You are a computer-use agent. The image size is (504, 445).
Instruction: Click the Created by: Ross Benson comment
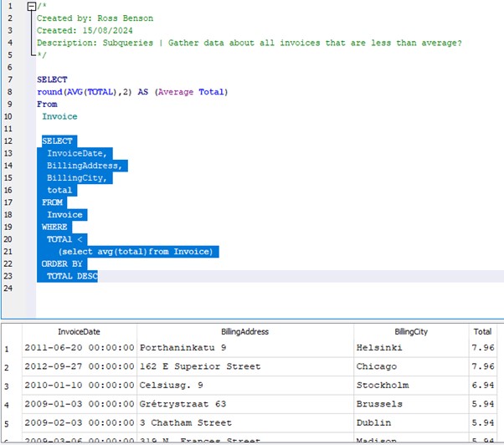95,18
